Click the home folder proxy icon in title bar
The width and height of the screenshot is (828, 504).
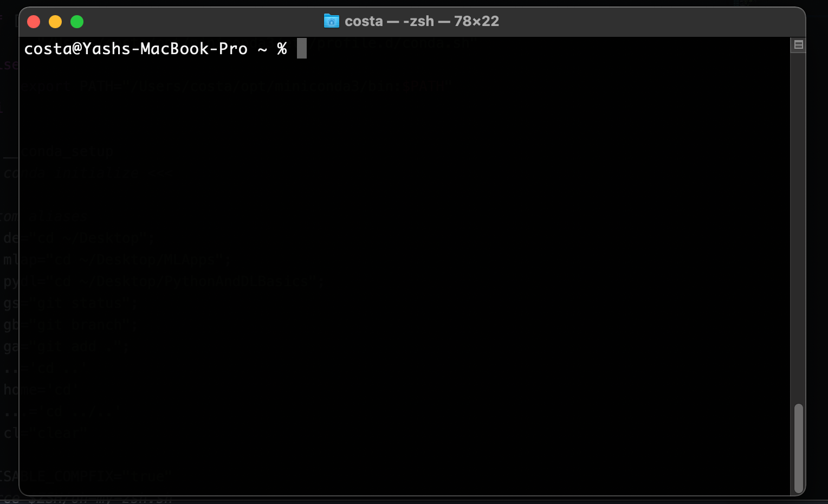click(331, 21)
